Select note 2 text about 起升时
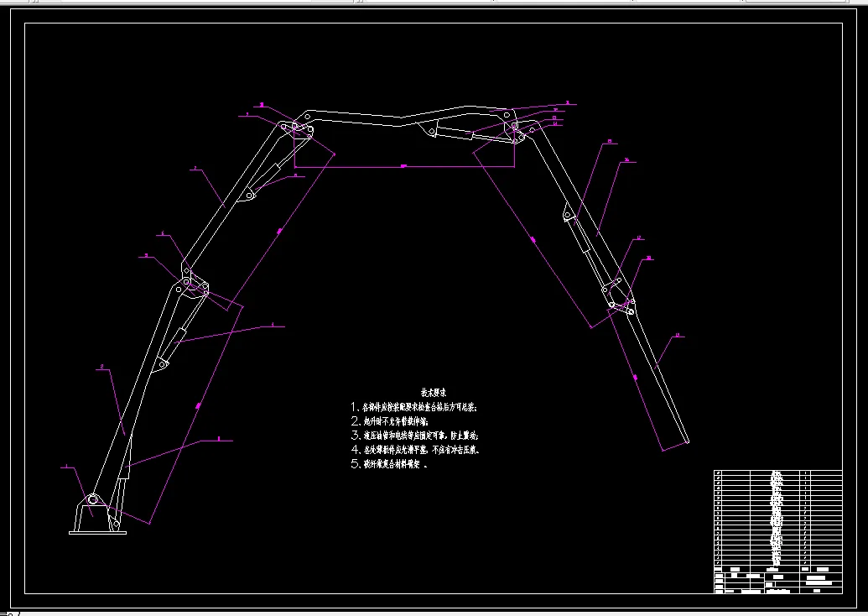868x616 pixels. (389, 421)
